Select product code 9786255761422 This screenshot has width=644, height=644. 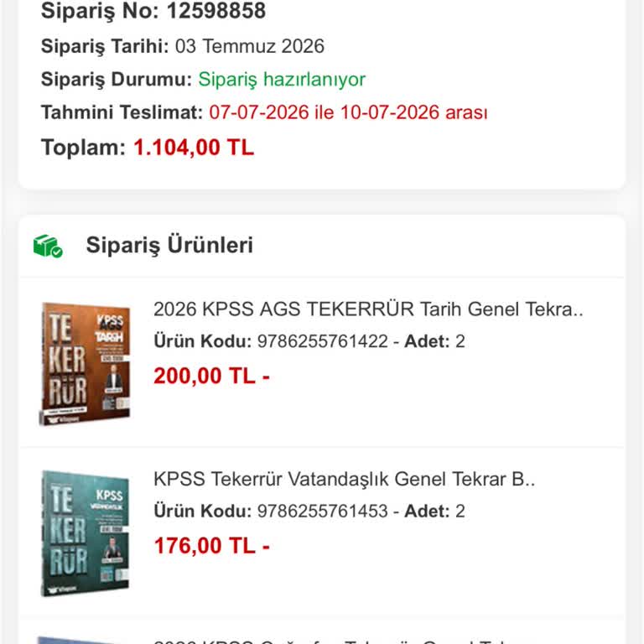322,341
